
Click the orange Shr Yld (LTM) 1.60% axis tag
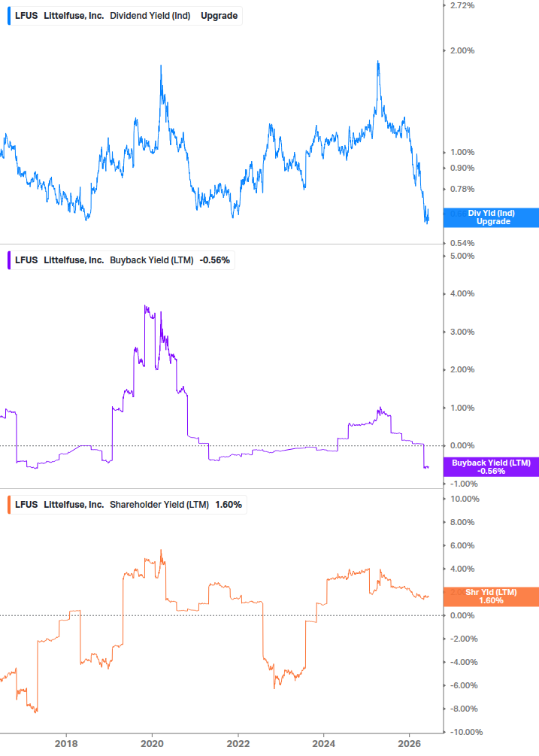click(x=492, y=597)
